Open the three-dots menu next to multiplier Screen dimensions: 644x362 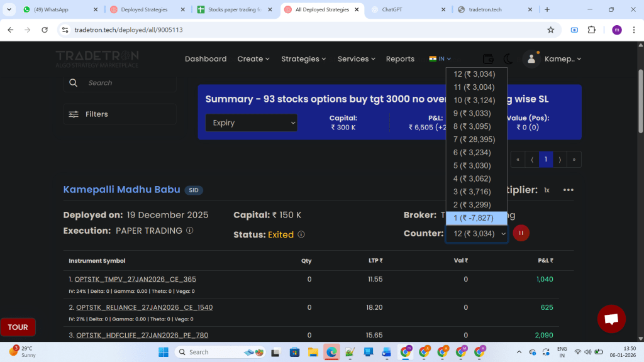569,190
